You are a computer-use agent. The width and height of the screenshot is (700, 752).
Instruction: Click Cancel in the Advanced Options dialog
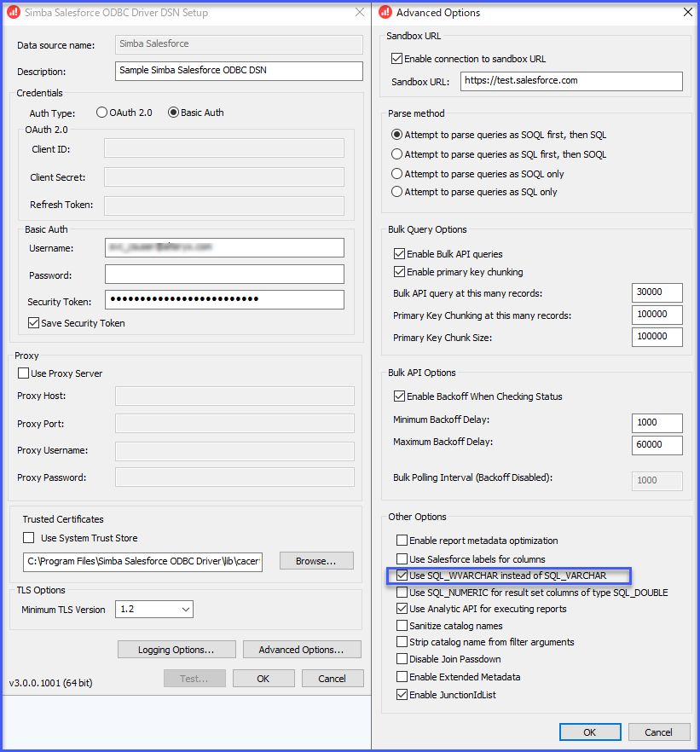(x=659, y=732)
